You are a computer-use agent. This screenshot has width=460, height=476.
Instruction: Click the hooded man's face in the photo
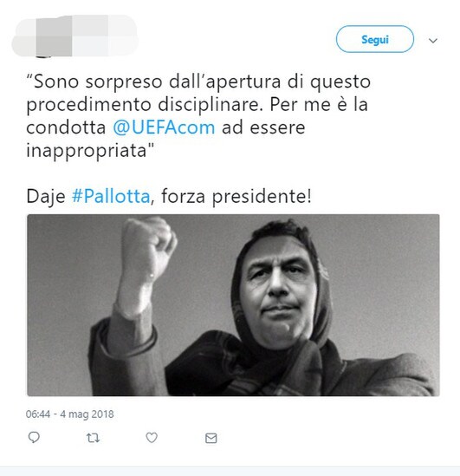point(277,289)
